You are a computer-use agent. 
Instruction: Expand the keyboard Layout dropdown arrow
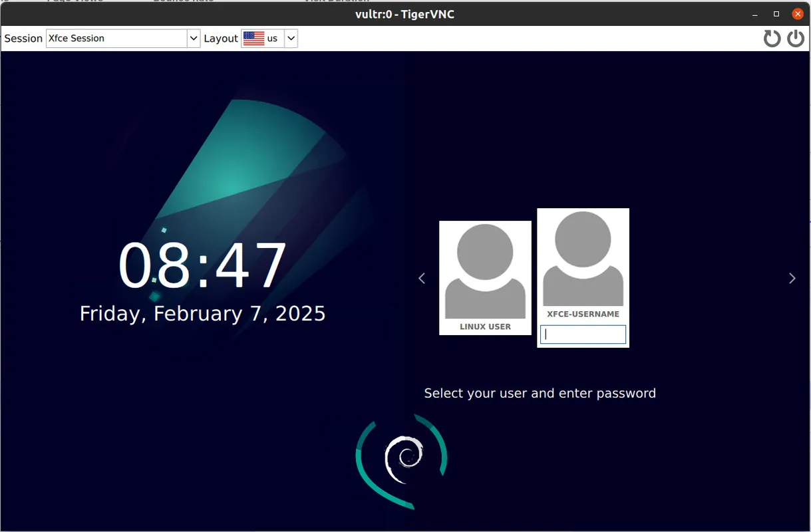coord(291,39)
